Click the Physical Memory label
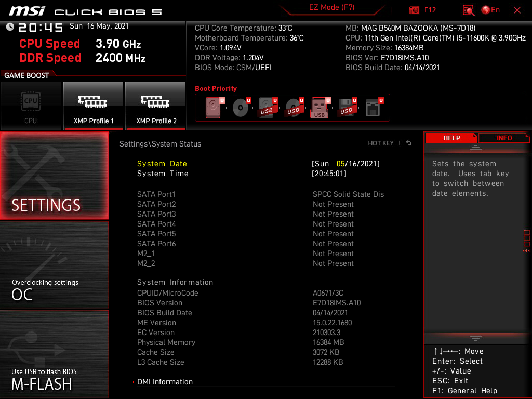 [166, 342]
